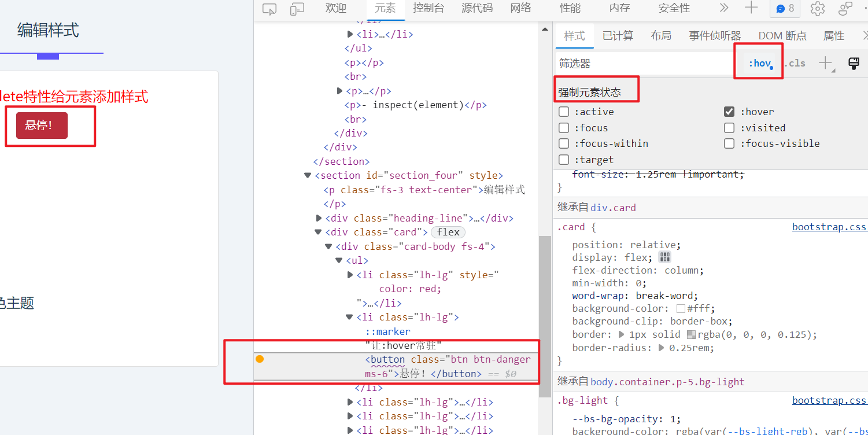
Task: Open the bootstrap.css link for .card
Action: (x=829, y=227)
